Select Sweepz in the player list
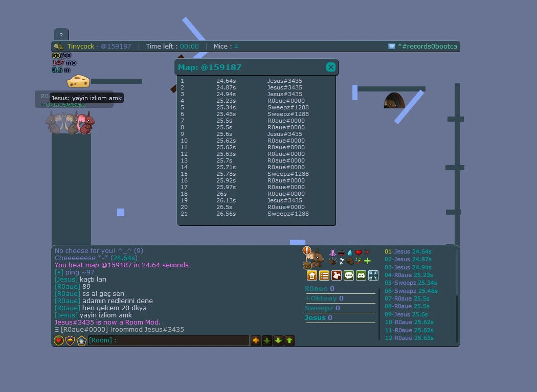 pyautogui.click(x=322, y=308)
